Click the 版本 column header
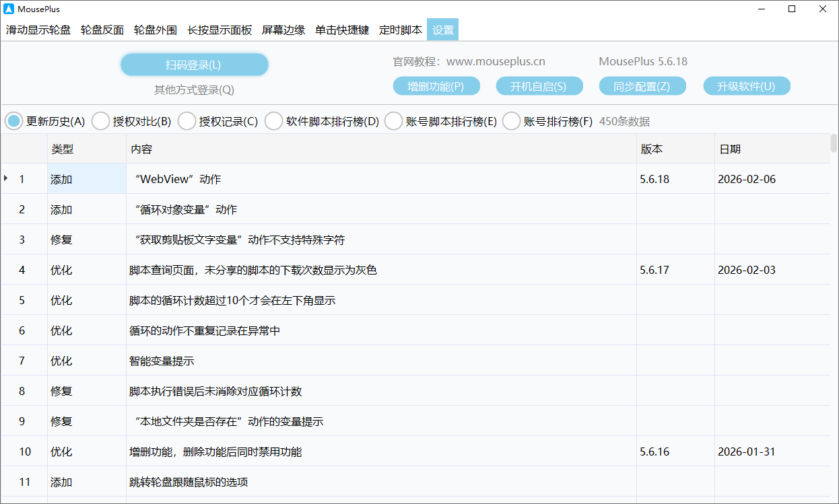839x504 pixels. click(x=652, y=149)
